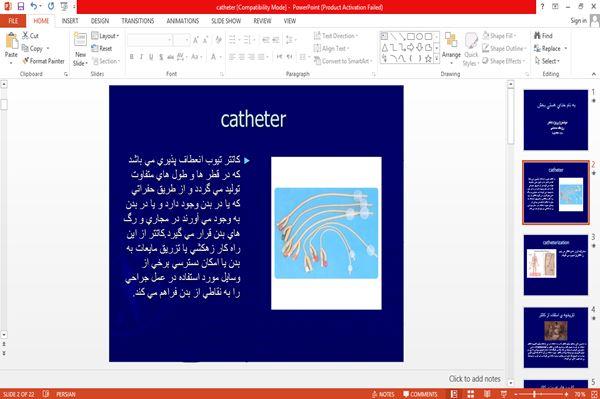
Task: Open Comments pane from status bar
Action: [x=420, y=394]
